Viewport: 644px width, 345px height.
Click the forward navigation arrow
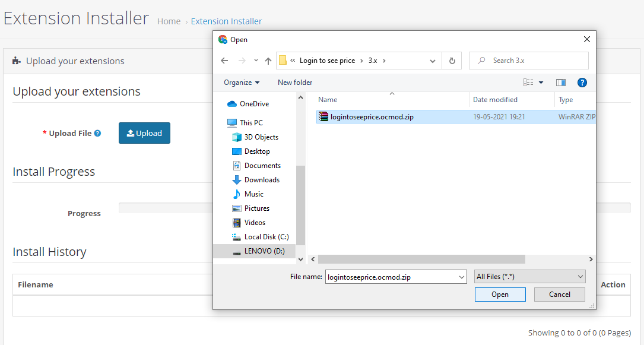coord(242,61)
